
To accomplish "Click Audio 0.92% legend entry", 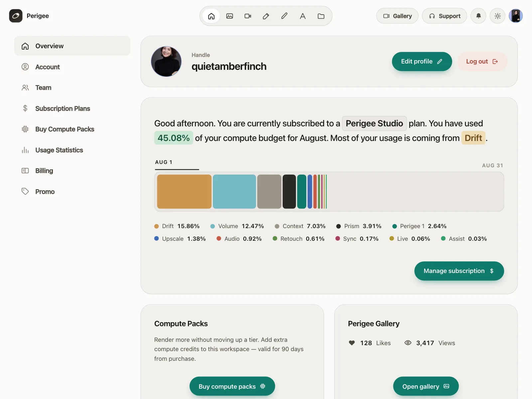I will [x=239, y=239].
